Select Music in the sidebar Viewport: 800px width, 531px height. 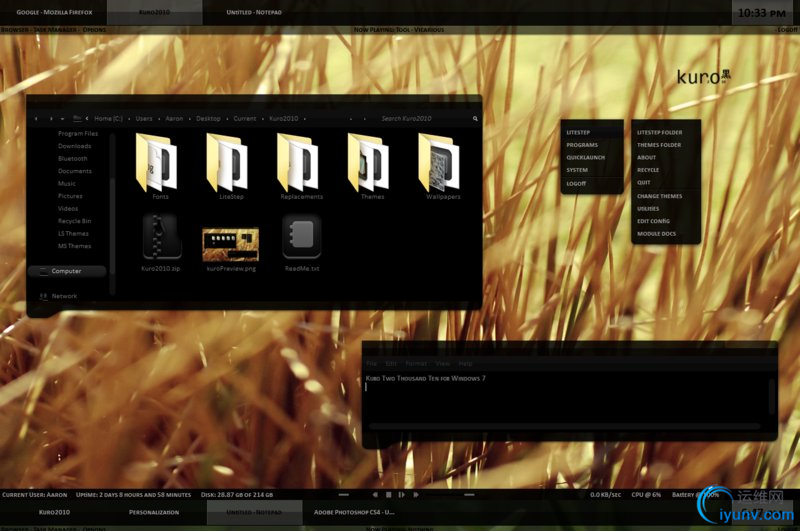pyautogui.click(x=66, y=184)
